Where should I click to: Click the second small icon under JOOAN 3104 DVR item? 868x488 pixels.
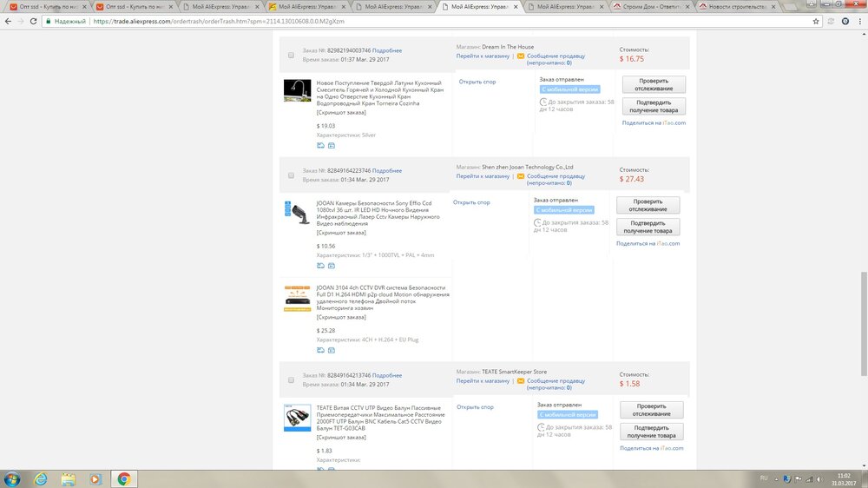click(331, 350)
